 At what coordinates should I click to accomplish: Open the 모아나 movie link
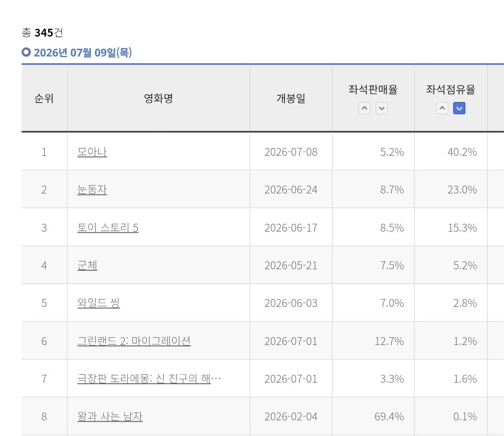(92, 152)
